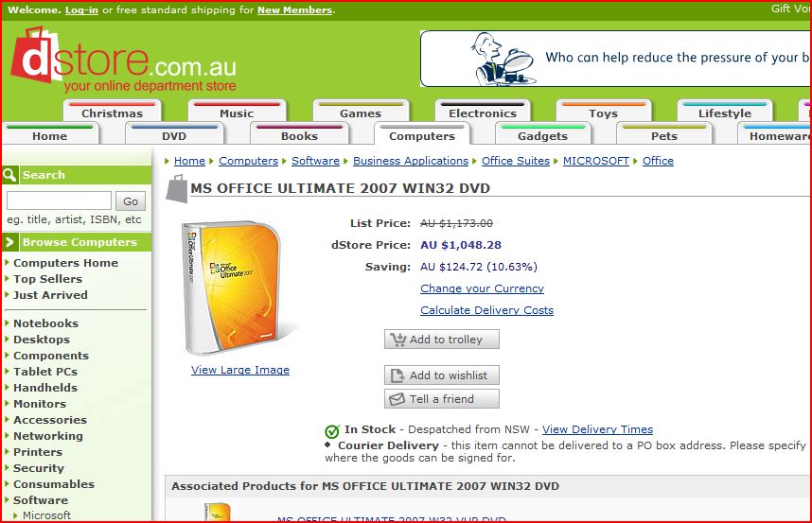Image resolution: width=812 pixels, height=523 pixels.
Task: Click the MS OFFICE ULTIMATE 2007 WIN32 DVD title
Action: 341,188
